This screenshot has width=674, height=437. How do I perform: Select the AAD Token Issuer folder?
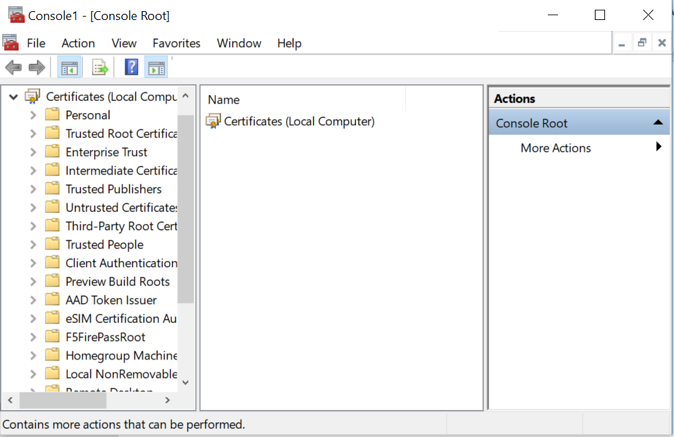coord(110,300)
